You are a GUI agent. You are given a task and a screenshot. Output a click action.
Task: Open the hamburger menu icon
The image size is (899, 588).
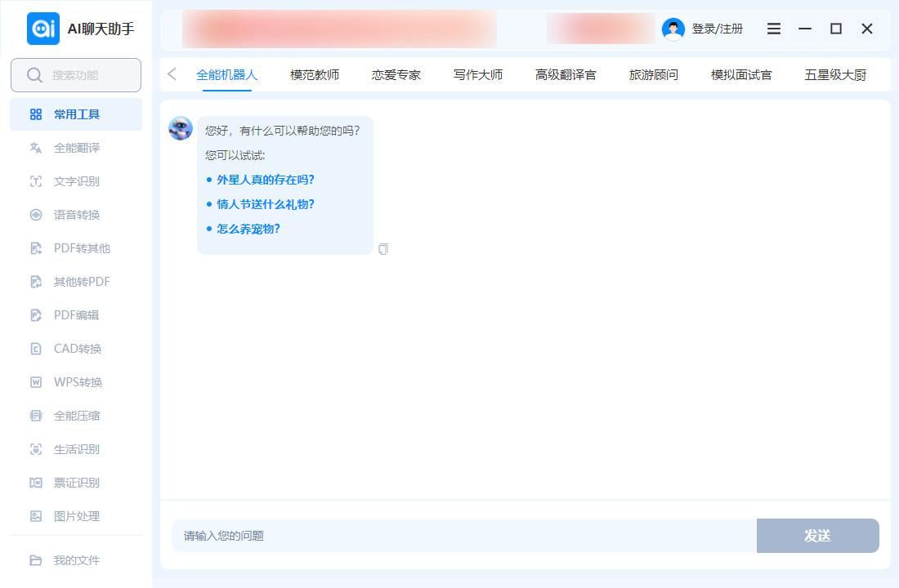click(773, 29)
